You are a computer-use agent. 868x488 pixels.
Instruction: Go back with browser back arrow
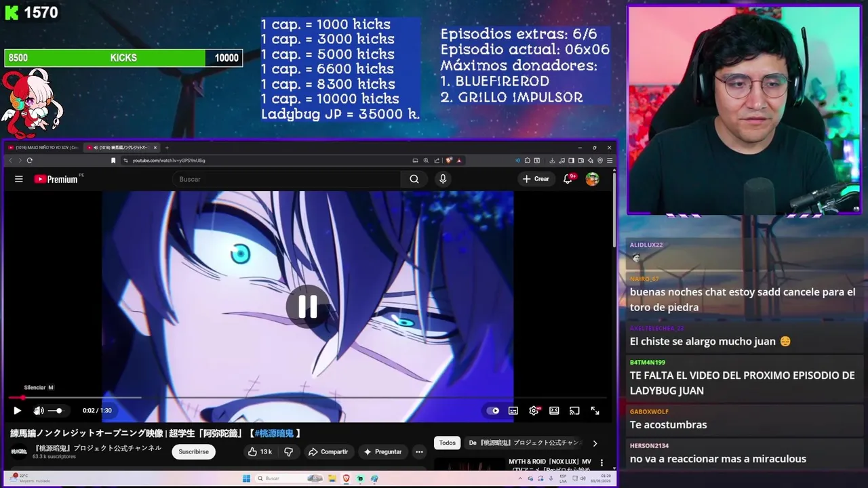(x=10, y=161)
